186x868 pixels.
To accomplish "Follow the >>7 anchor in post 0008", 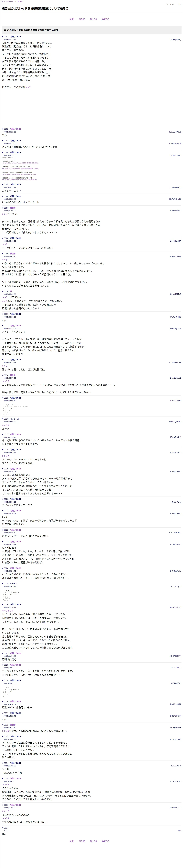I will [x=5, y=244].
